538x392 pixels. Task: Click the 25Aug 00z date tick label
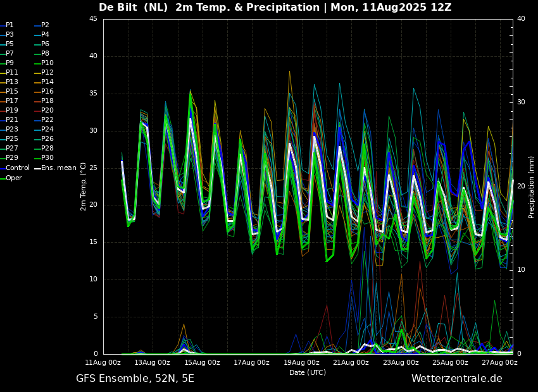click(450, 362)
